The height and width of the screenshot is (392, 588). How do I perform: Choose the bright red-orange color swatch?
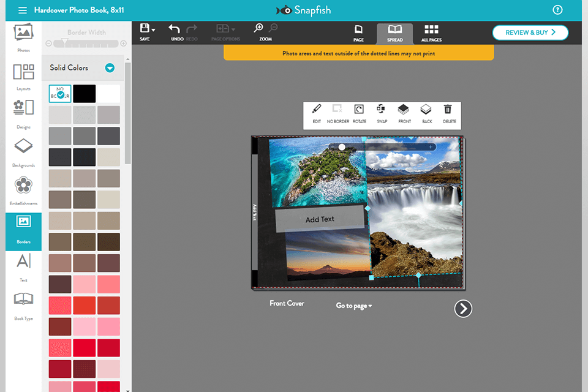84,306
